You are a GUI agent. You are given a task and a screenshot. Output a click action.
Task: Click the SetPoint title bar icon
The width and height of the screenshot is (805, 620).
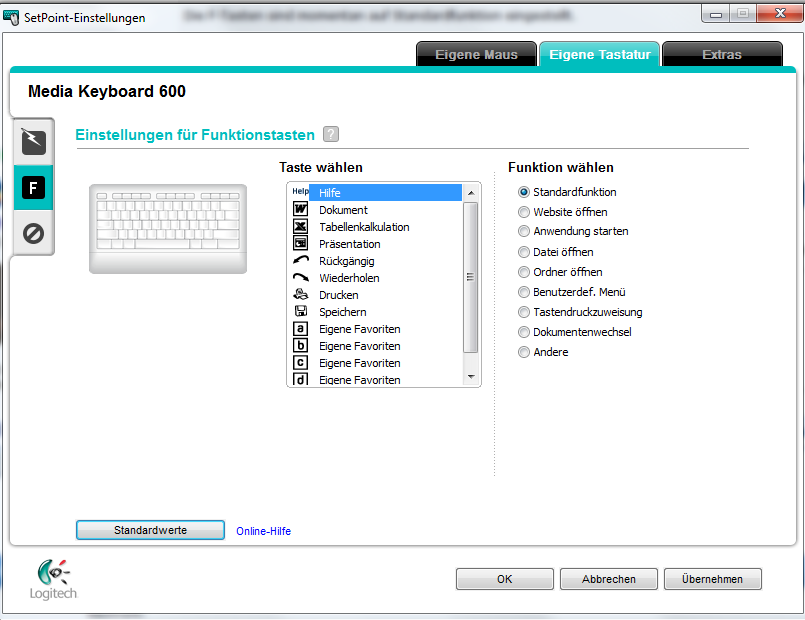11,17
